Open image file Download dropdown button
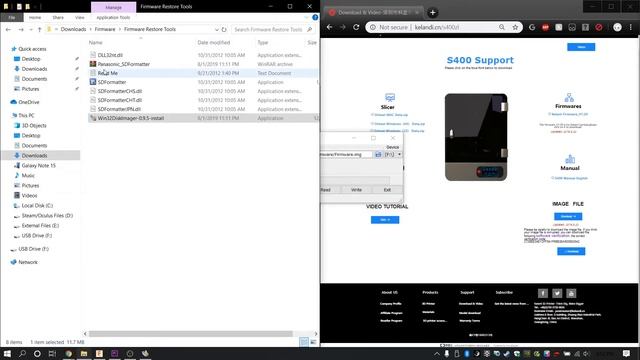This screenshot has width=640, height=360. 568,216
